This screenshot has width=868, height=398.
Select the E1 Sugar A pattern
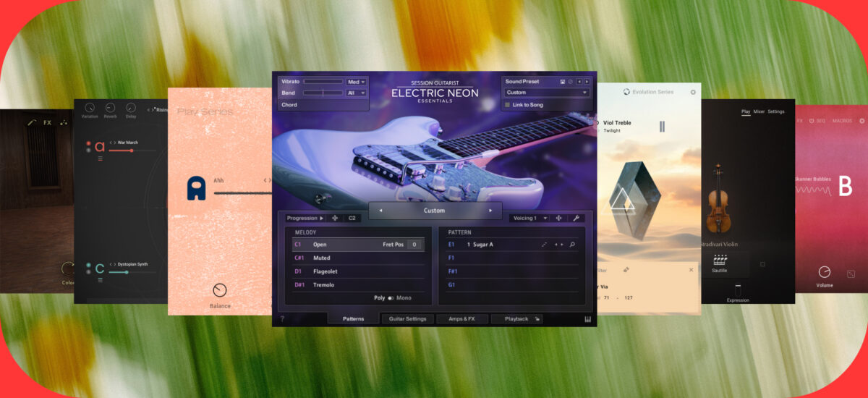pos(514,245)
